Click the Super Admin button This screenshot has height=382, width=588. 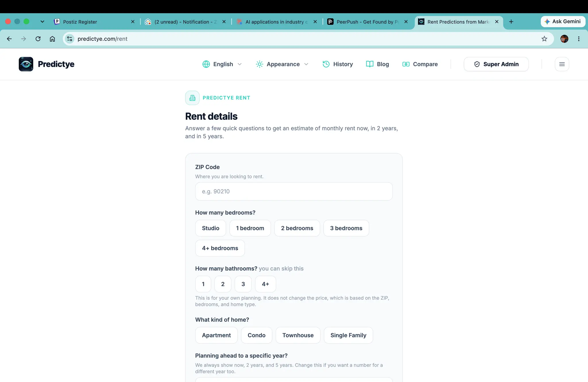point(496,64)
